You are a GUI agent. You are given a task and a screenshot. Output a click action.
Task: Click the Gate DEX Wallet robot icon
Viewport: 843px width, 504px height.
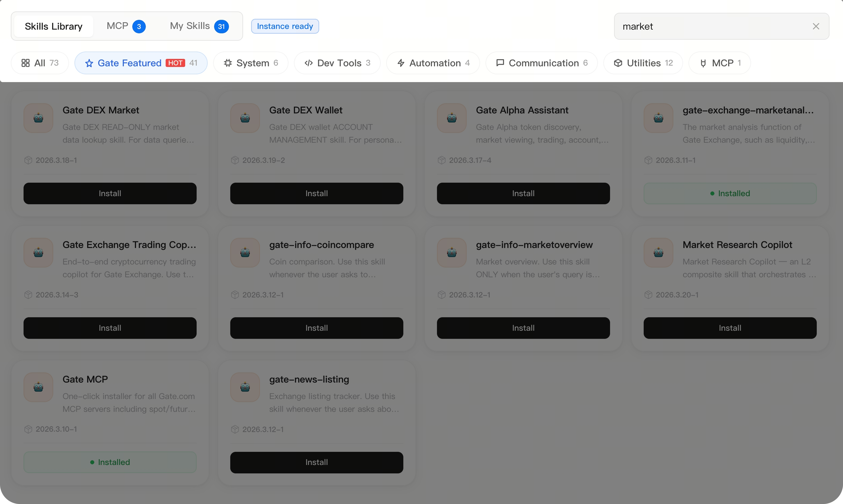(245, 118)
